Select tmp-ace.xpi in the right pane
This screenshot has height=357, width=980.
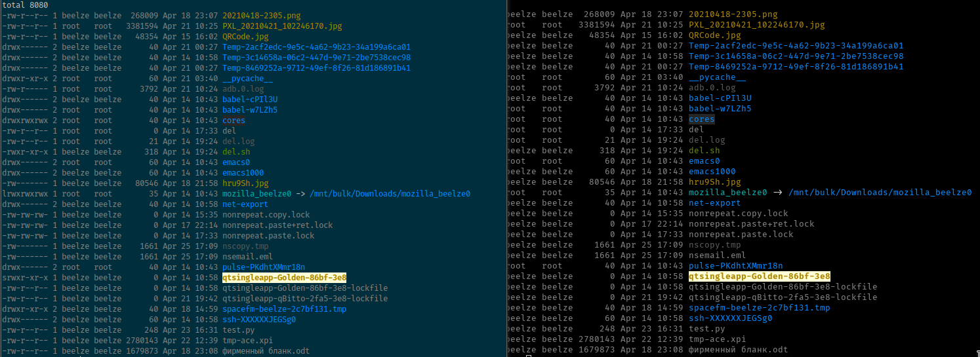[718, 339]
